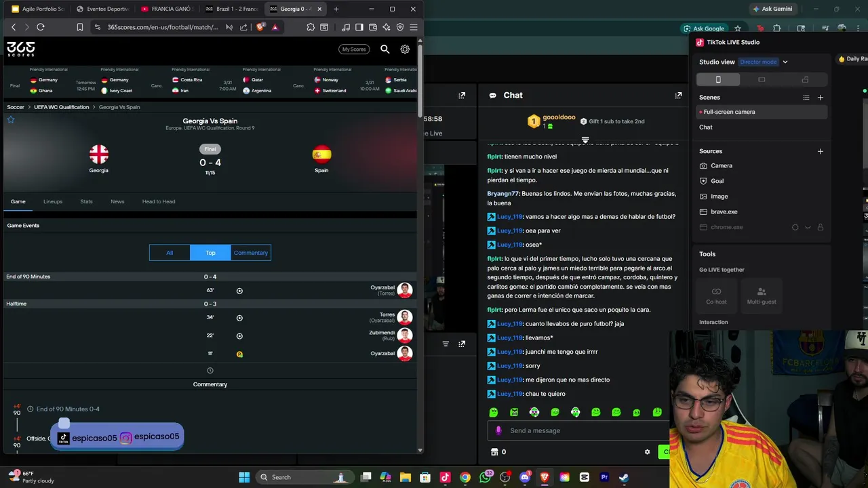Click My Scores button
The image size is (868, 488).
point(354,49)
